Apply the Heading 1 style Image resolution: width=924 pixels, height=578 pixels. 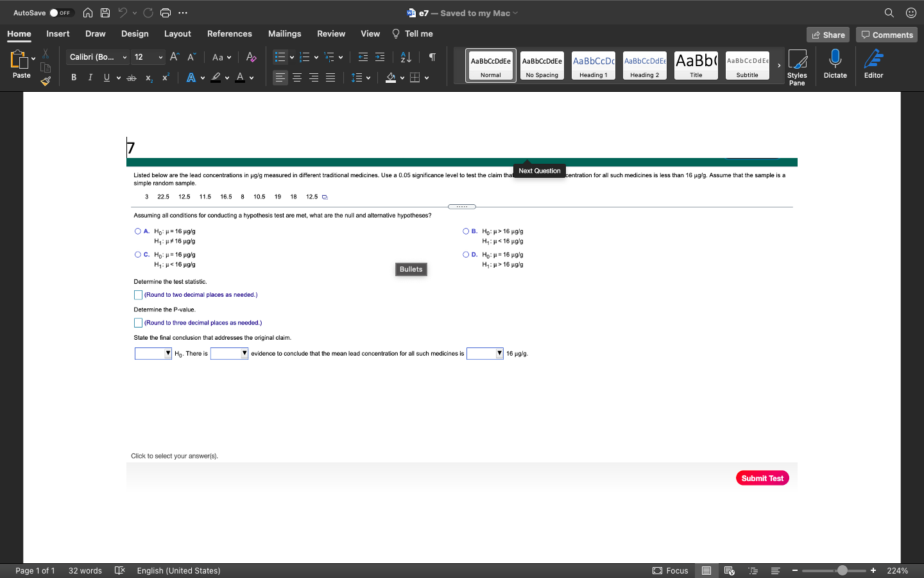point(594,65)
